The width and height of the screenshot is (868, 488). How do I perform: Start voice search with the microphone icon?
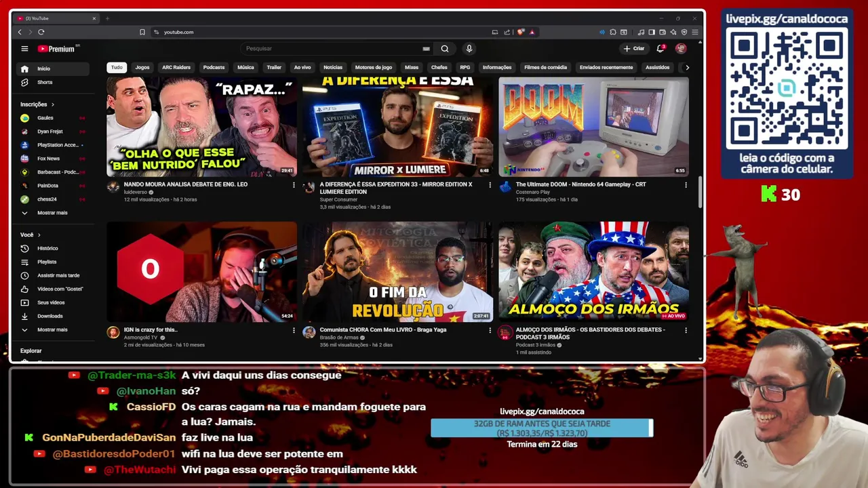tap(469, 49)
